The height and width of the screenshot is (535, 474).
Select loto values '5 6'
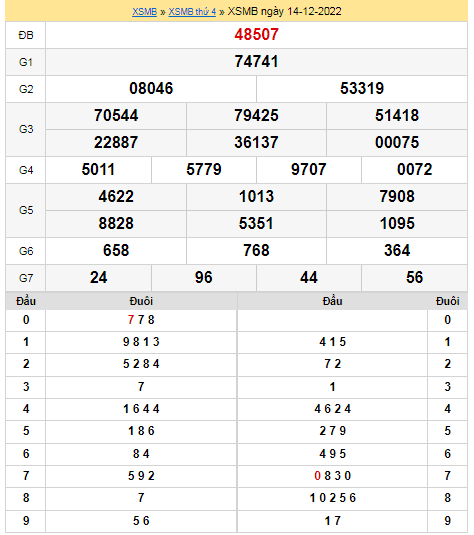141,521
